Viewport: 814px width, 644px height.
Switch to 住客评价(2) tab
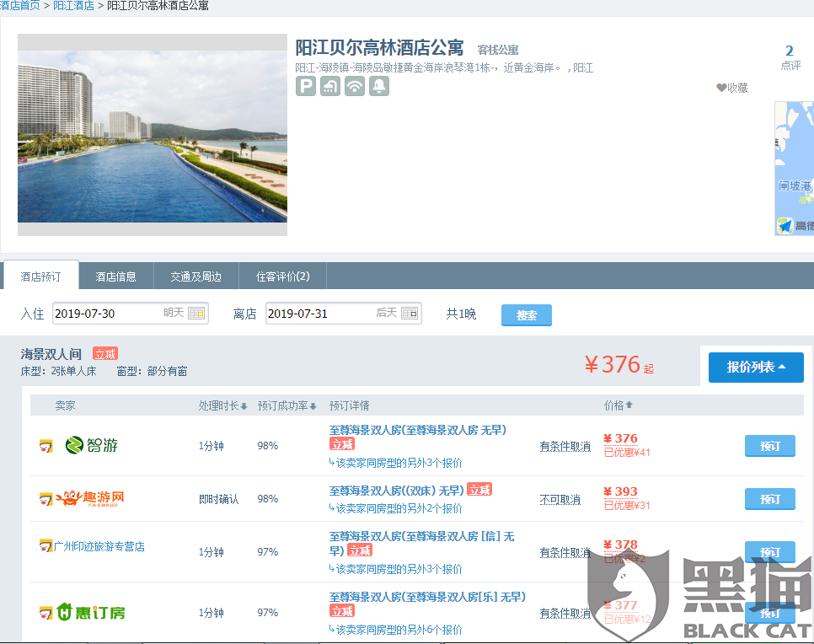[x=283, y=276]
